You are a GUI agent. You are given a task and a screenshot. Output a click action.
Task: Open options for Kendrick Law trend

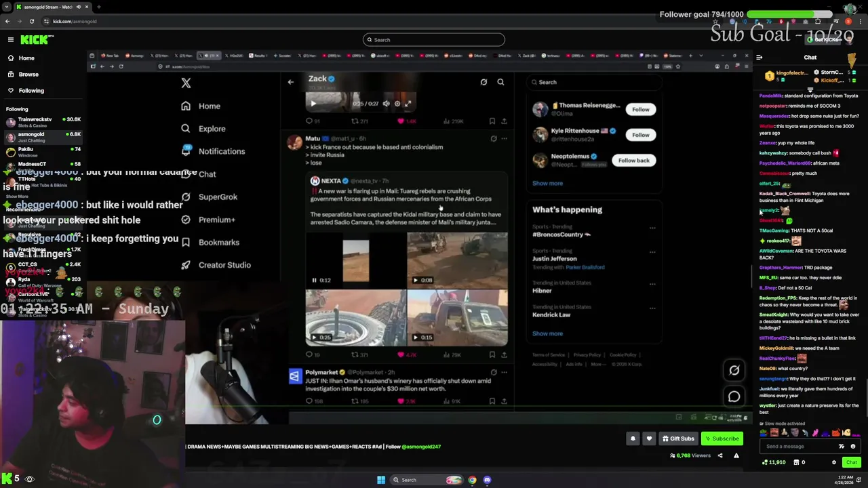(652, 308)
